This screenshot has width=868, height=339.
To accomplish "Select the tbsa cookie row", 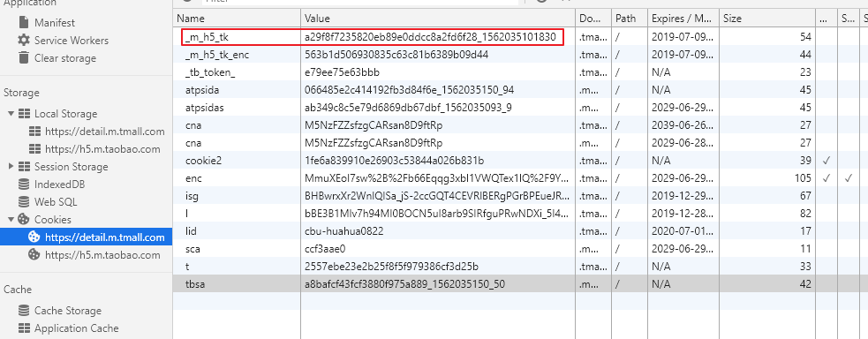I will pyautogui.click(x=520, y=284).
